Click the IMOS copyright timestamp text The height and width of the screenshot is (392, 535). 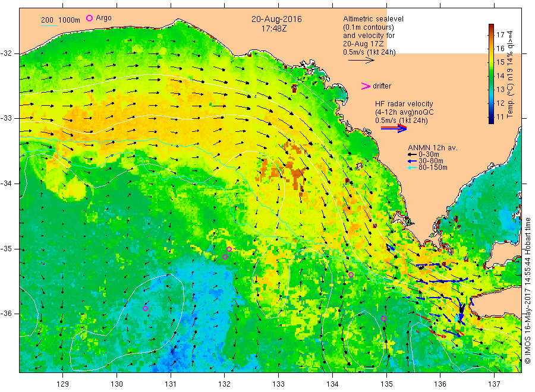[528, 292]
